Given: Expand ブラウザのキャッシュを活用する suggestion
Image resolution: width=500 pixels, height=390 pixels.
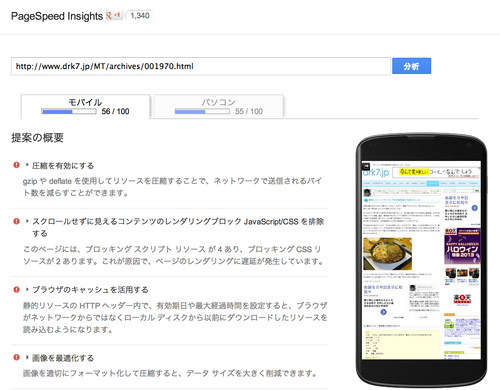Looking at the screenshot, I should pos(27,289).
